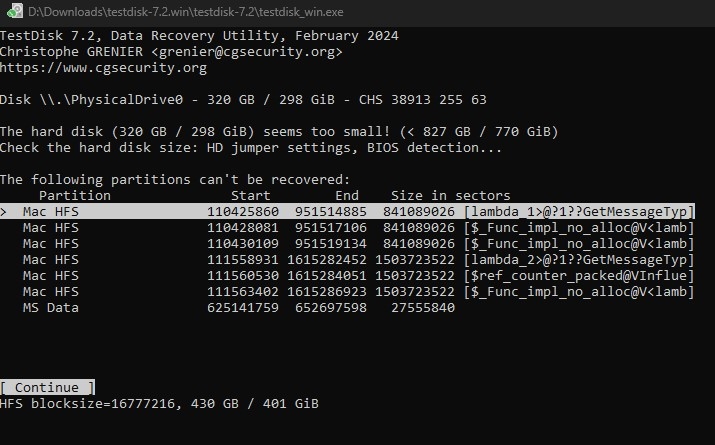Select Mac HFS partition starting at 111563402
This screenshot has height=445, width=715.
pos(348,292)
